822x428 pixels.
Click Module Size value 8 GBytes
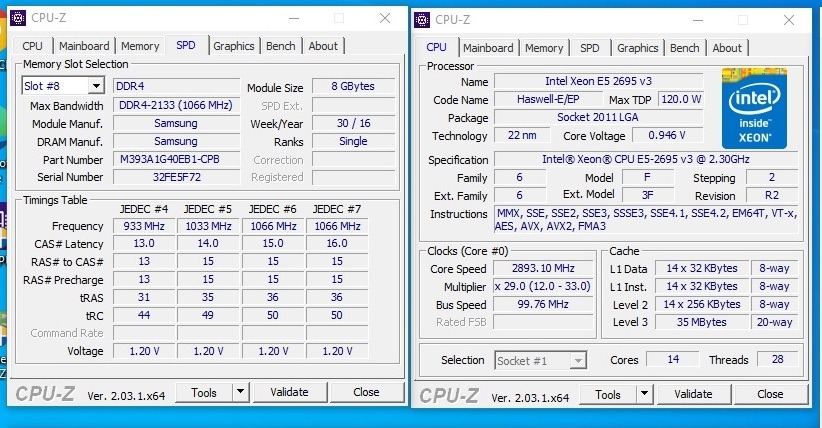click(x=353, y=86)
